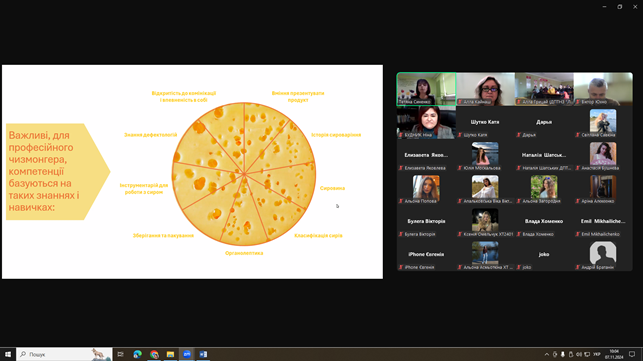Open the Zoom app in the taskbar
This screenshot has height=361, width=643.
(x=187, y=354)
